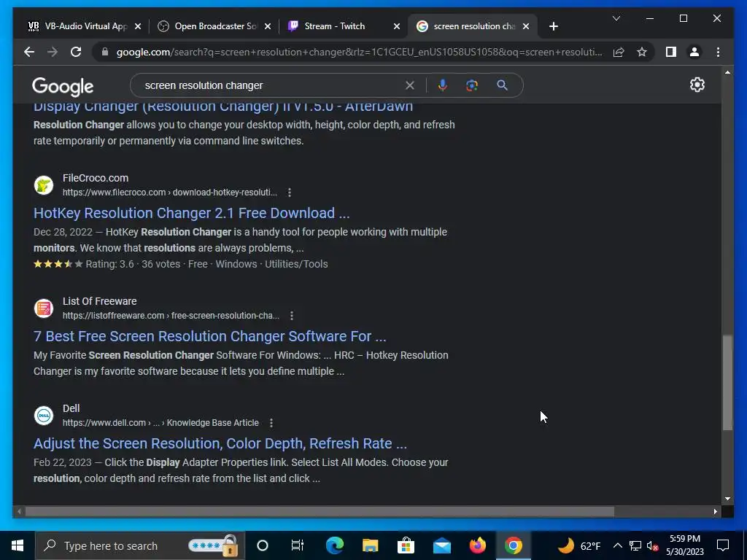The image size is (747, 560).
Task: Click the Google logo
Action: pyautogui.click(x=63, y=87)
